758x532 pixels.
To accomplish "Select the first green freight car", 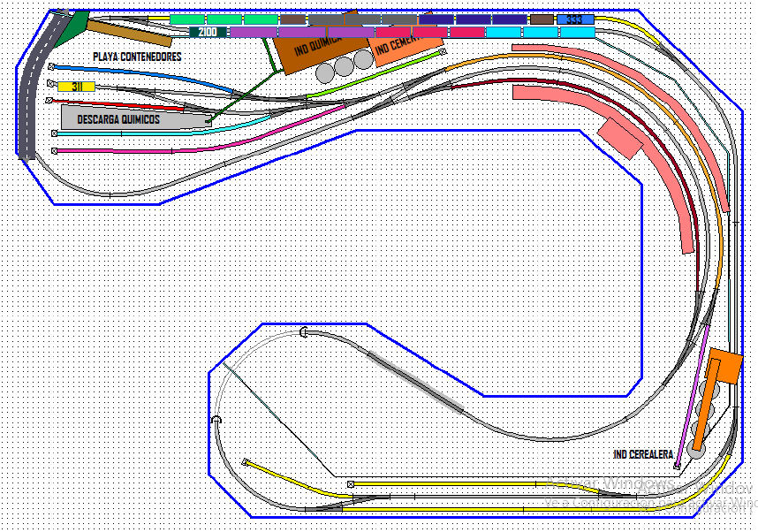I will (x=187, y=19).
